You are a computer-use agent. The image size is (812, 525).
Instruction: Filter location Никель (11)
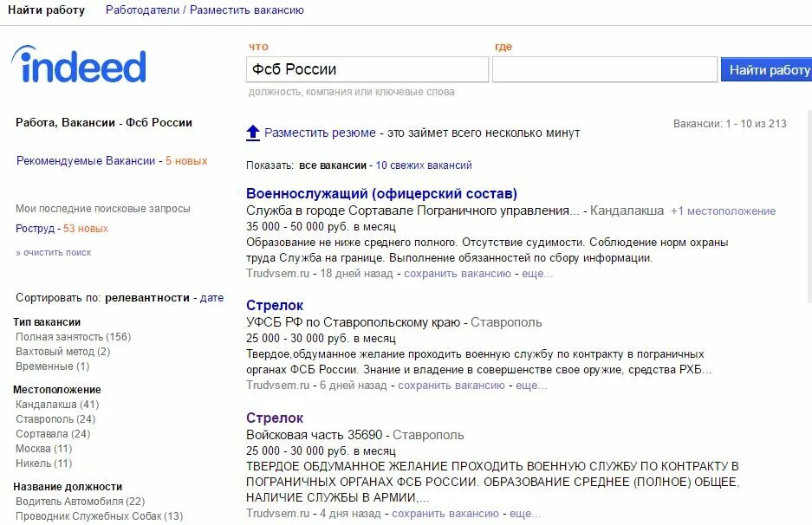(43, 463)
